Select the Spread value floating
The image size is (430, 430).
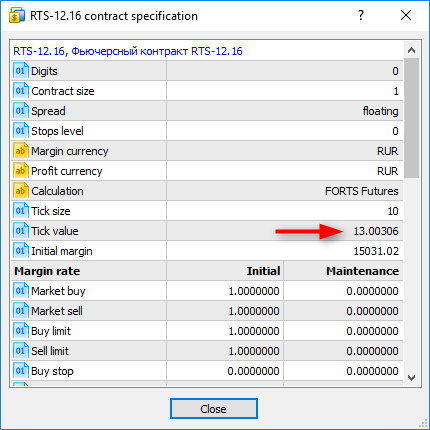(x=380, y=111)
